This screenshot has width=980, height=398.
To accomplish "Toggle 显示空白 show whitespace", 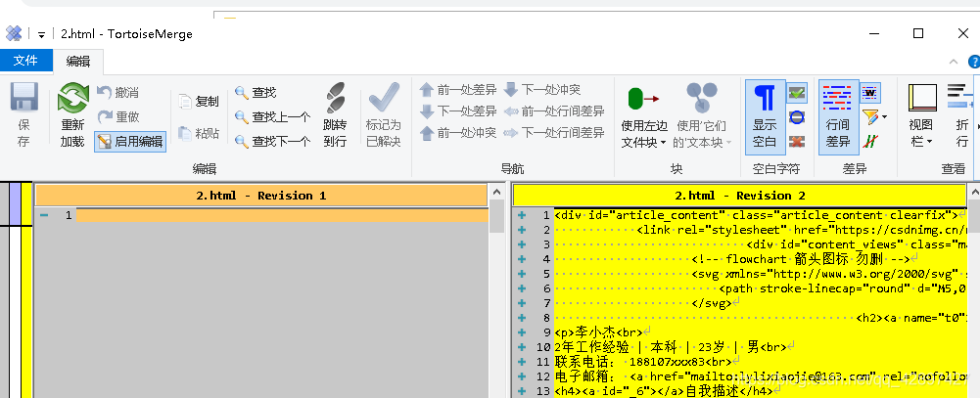I will coord(764,116).
